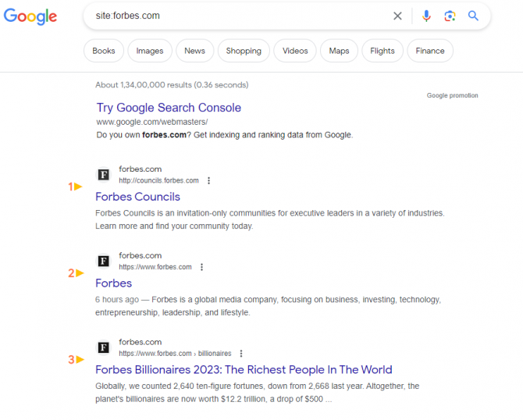Filter results by Images

pos(150,51)
